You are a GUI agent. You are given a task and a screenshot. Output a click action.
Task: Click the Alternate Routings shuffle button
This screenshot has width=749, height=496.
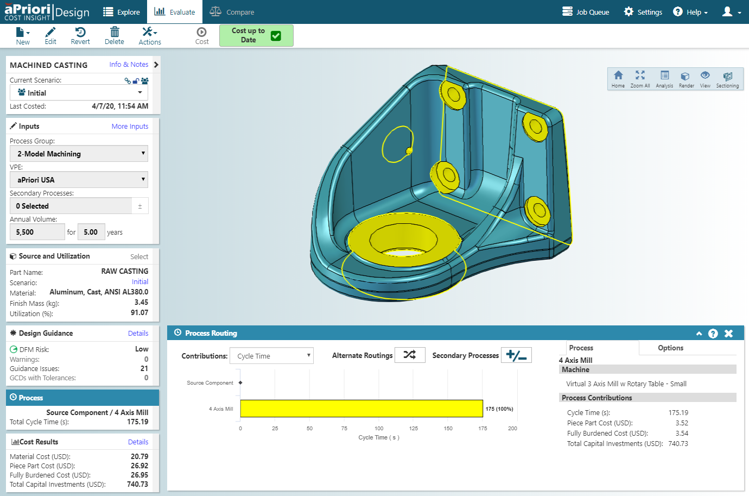409,355
